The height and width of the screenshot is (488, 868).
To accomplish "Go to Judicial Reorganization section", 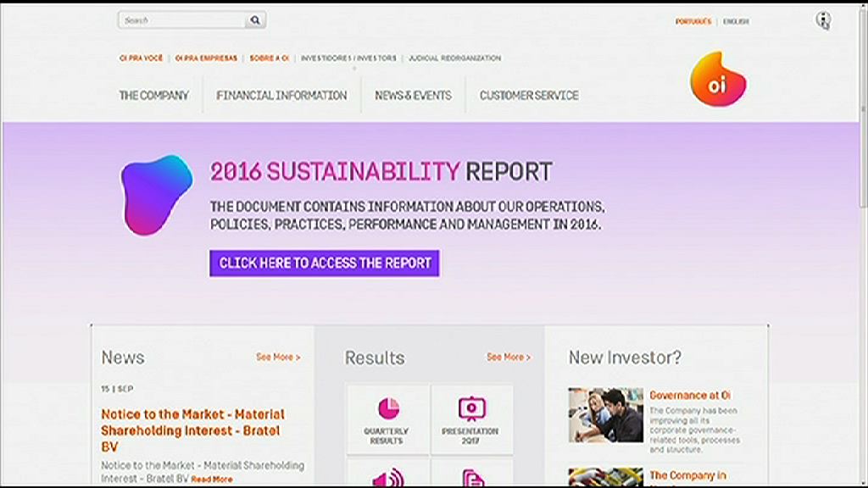I will click(454, 58).
